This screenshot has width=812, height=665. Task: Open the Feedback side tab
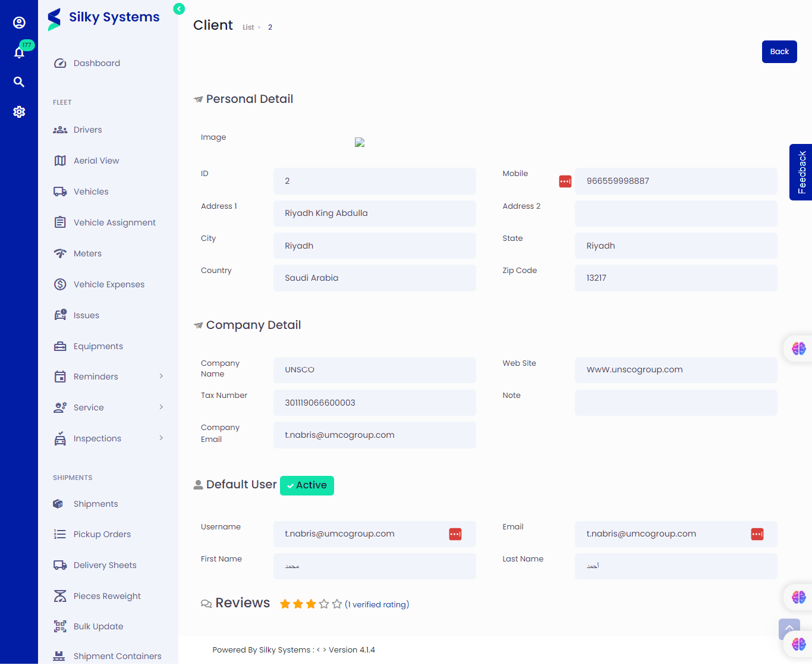[x=801, y=172]
